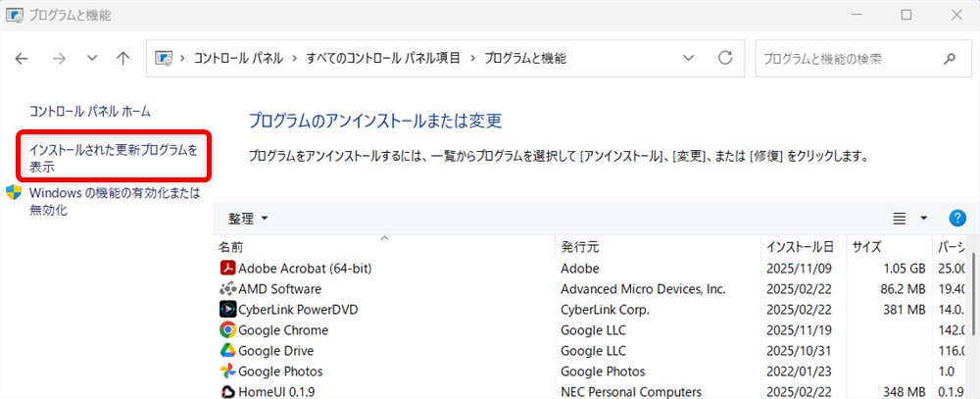The height and width of the screenshot is (399, 980).
Task: Click publisher Advanced Micro Devices, Inc.
Action: [x=643, y=289]
